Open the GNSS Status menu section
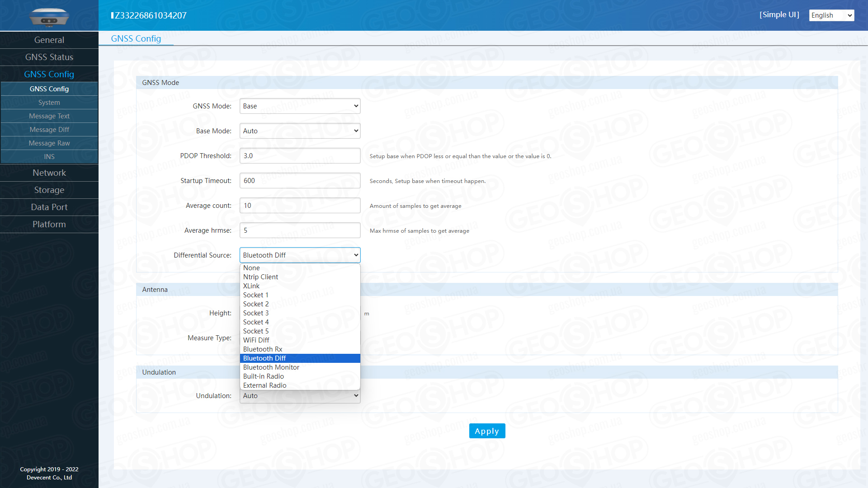 point(49,57)
